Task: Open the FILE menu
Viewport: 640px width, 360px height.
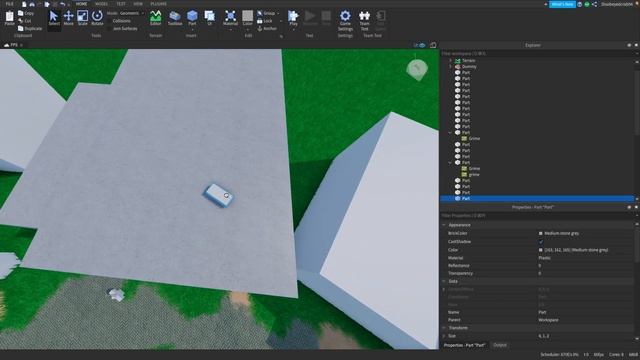Action: click(9, 4)
